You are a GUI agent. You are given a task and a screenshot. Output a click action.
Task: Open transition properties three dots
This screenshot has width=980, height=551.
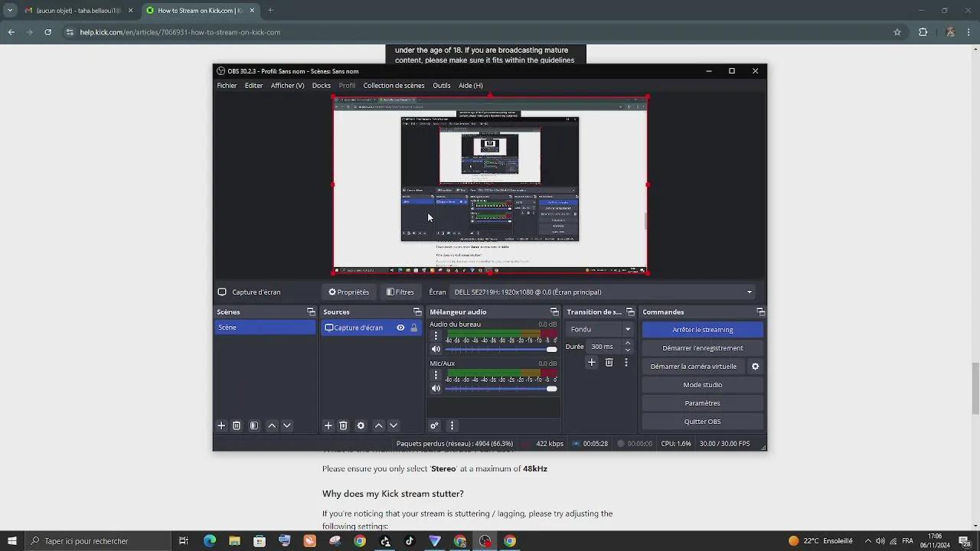pyautogui.click(x=626, y=363)
